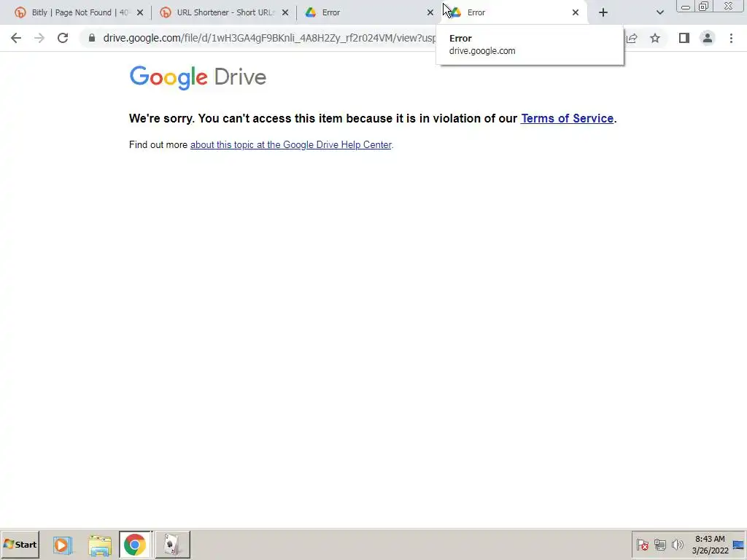Screen dimensions: 747x560
Task: Click the browser forward arrow
Action: (39, 38)
